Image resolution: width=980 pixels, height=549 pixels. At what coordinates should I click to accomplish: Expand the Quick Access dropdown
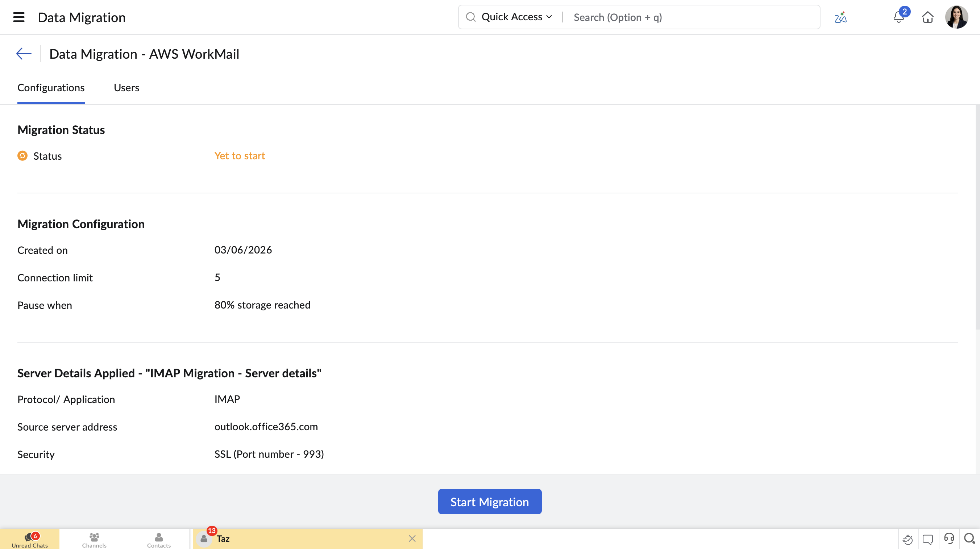click(x=516, y=17)
